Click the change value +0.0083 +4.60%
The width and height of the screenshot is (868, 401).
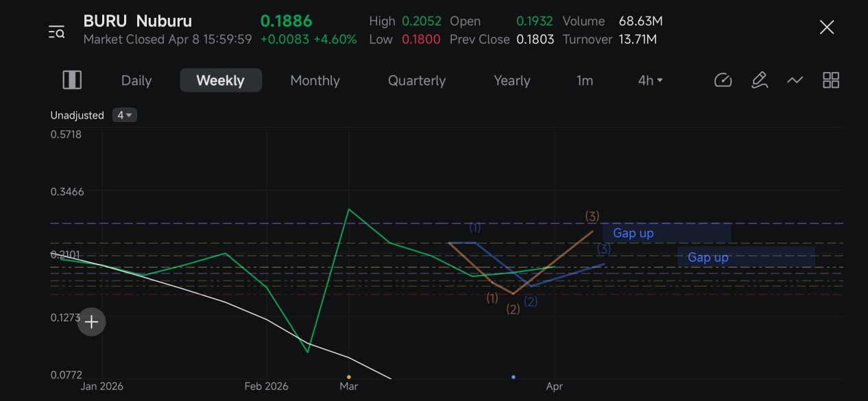click(309, 40)
